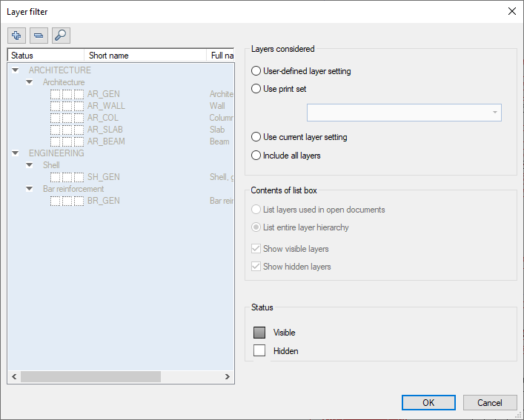Select Include all layers option

point(256,156)
